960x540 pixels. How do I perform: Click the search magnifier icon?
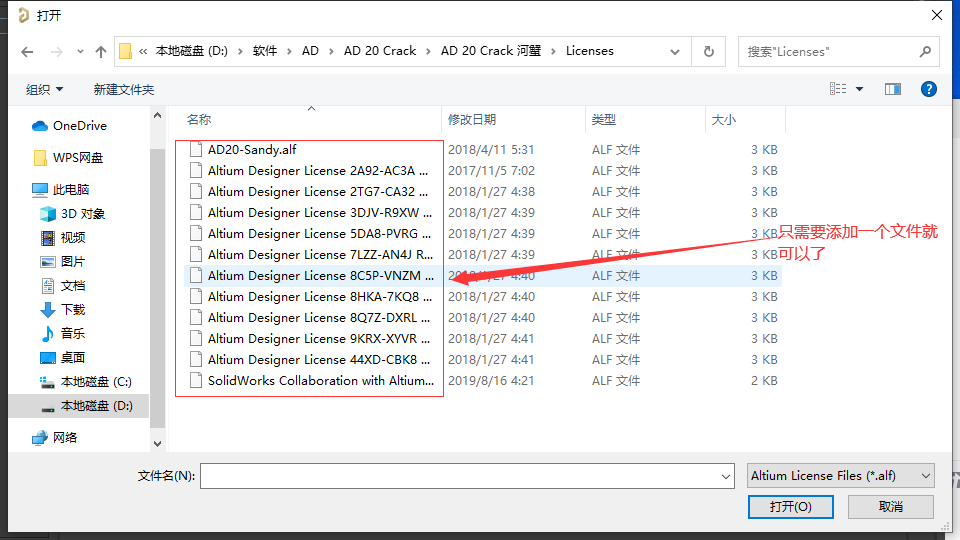point(925,52)
